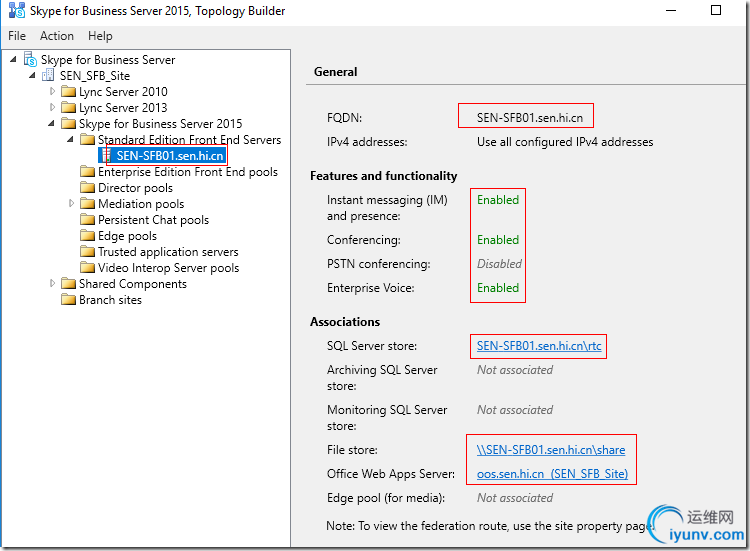Viewport: 750px width, 551px height.
Task: Maximize the Topology Builder window
Action: [716, 10]
